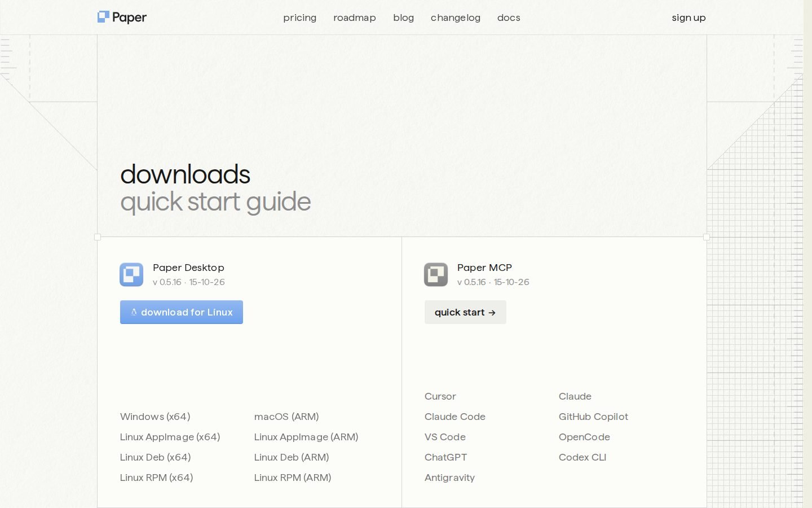The height and width of the screenshot is (508, 812).
Task: Click the Paper MCP title text
Action: tap(484, 268)
